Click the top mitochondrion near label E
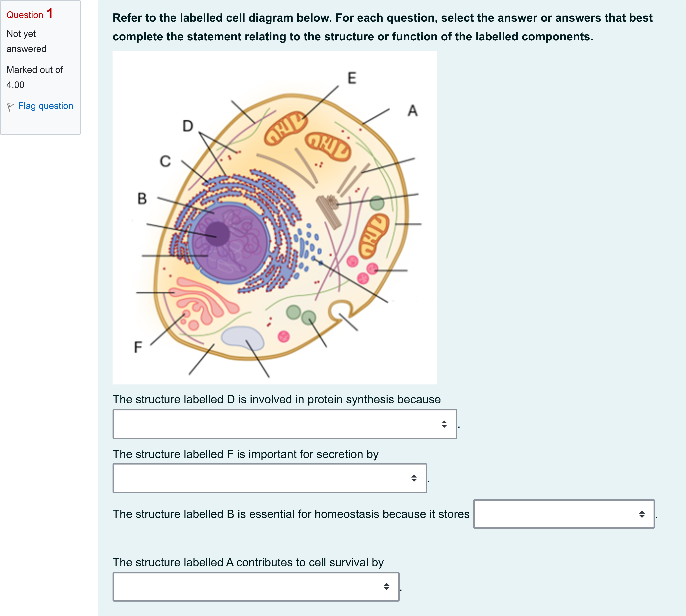The image size is (686, 616). pos(285,128)
